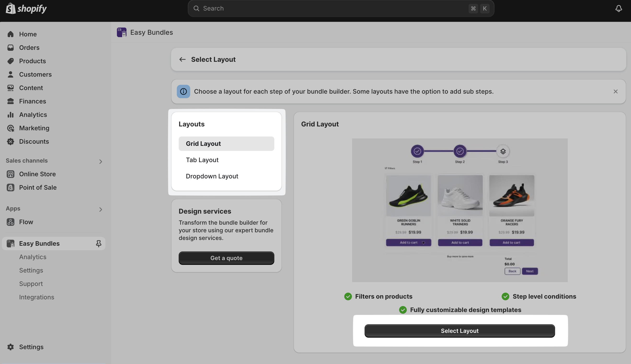Click the Get a quote button

pos(226,258)
